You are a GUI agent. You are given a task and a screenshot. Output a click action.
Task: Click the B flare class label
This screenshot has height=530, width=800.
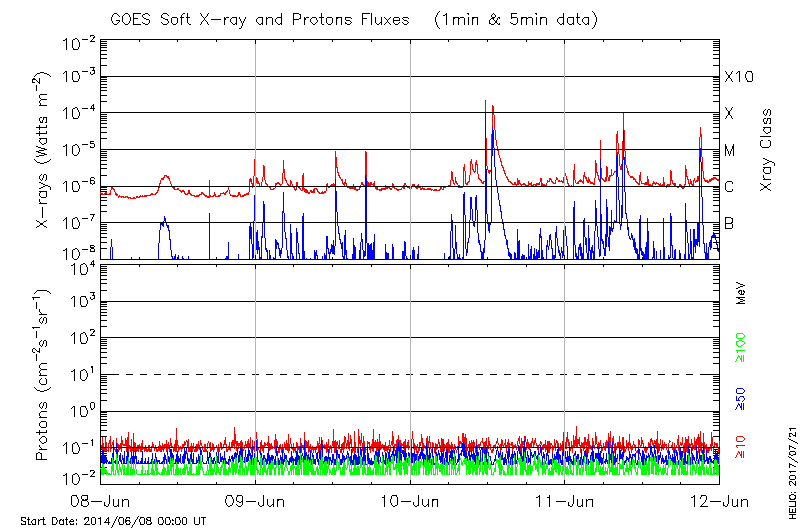(x=730, y=223)
